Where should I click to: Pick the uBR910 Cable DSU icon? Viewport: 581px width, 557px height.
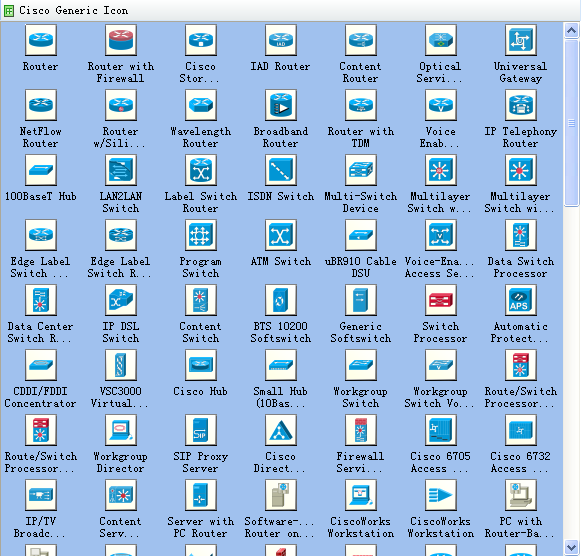[x=361, y=235]
